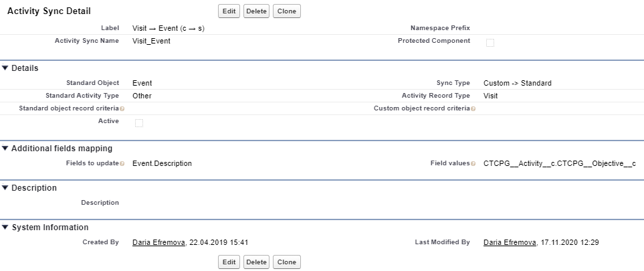
Task: Click the Event.Description field value
Action: [162, 163]
